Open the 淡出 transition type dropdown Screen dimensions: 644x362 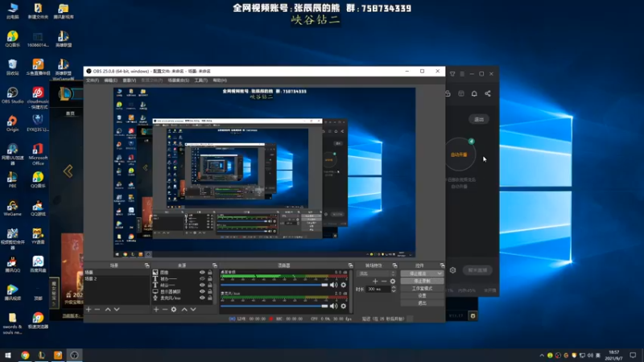tap(376, 274)
